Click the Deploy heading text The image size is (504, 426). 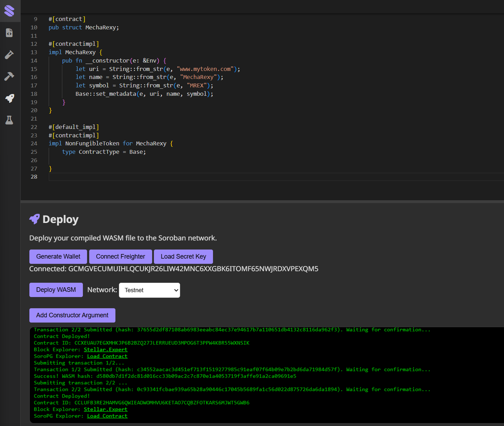coord(60,219)
